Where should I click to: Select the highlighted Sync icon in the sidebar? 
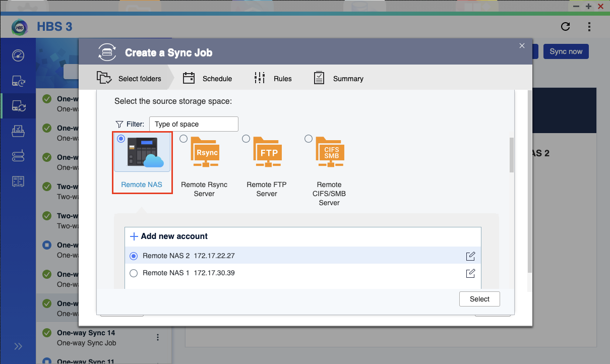coord(18,106)
